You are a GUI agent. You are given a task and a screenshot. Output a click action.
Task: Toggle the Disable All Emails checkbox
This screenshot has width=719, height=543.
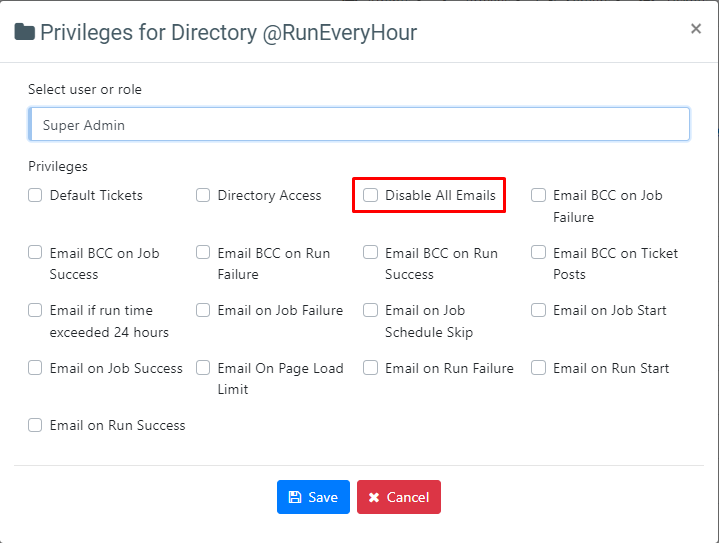[x=371, y=196]
